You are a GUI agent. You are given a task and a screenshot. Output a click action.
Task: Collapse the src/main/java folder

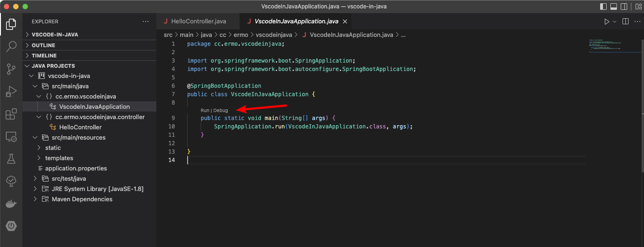[35, 86]
